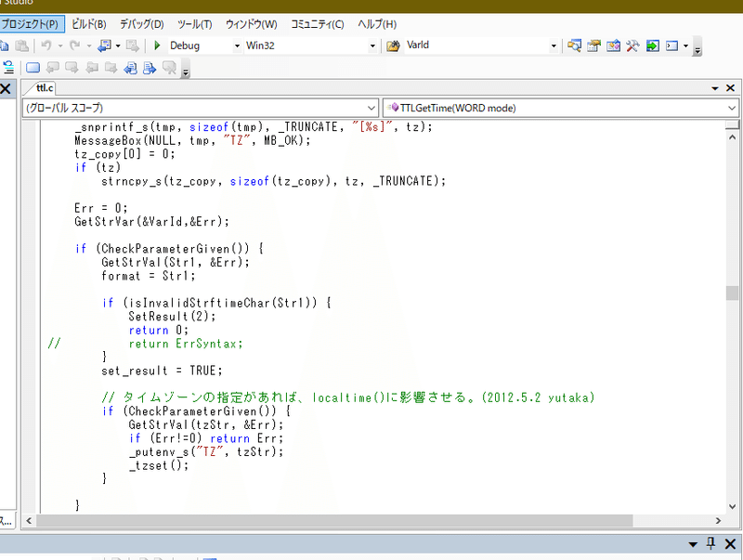Click the Copy icon in the toolbar

pos(4,46)
